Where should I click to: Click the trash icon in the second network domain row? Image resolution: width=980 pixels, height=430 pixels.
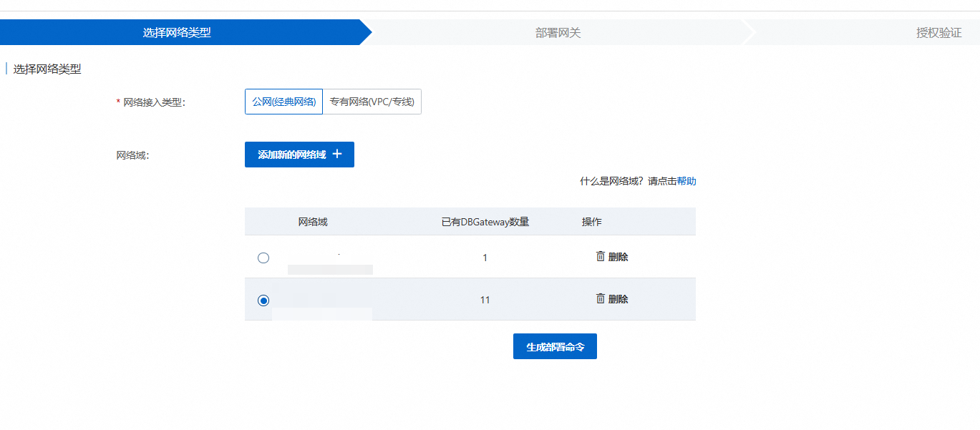[600, 299]
